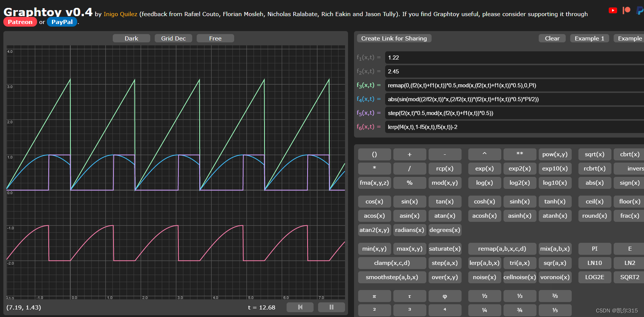Insert the smoothstep(a,b,x) function
The image size is (644, 317).
(392, 277)
